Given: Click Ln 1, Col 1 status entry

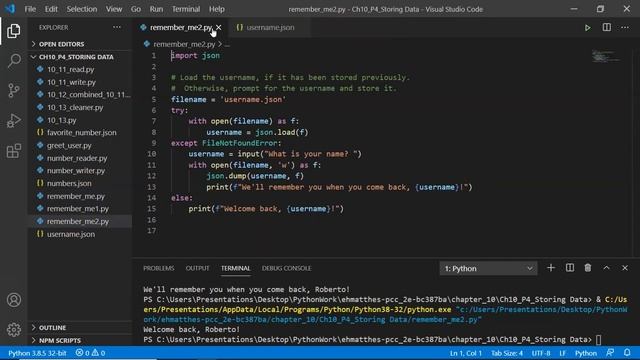Looking at the screenshot, I should click(x=466, y=353).
